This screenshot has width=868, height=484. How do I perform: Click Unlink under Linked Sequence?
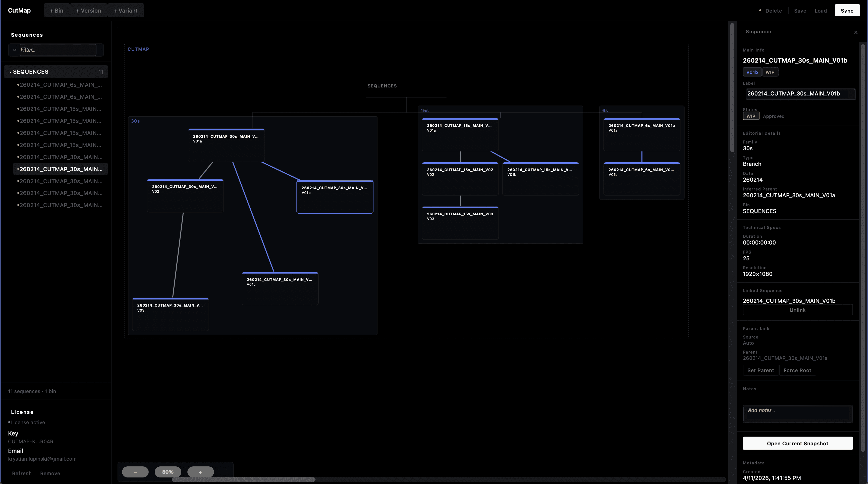797,310
